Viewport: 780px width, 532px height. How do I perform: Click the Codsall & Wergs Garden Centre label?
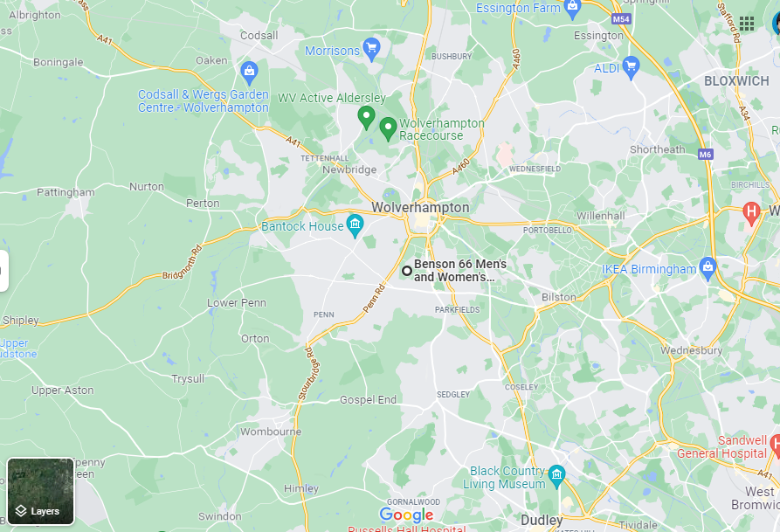204,101
